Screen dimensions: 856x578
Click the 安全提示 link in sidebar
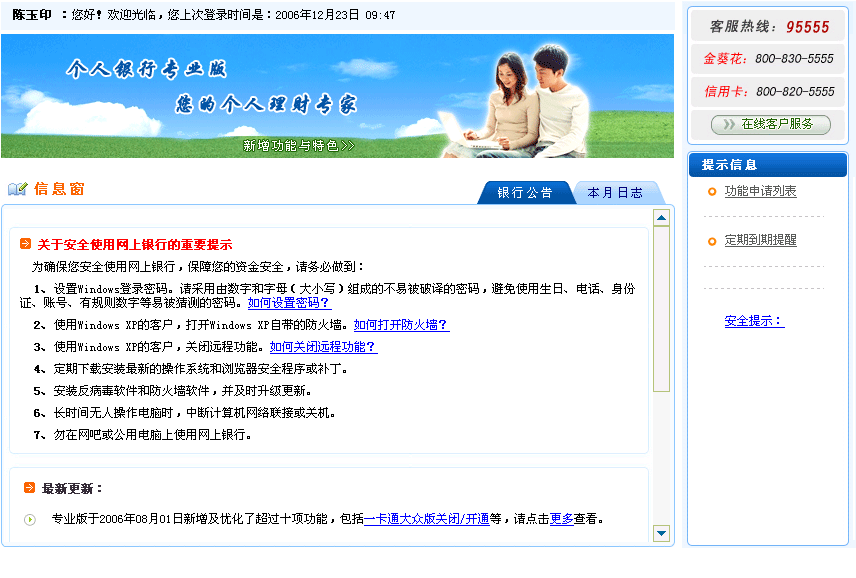coord(754,321)
